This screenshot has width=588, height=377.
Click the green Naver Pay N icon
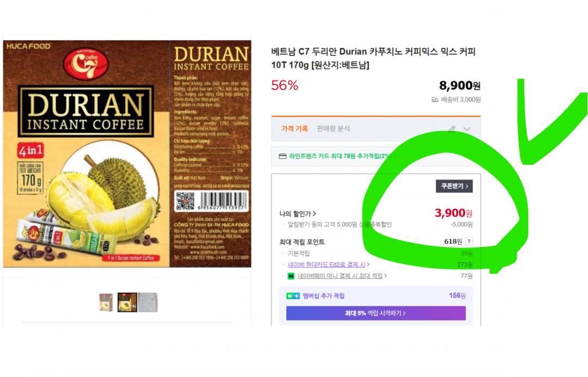click(x=291, y=276)
